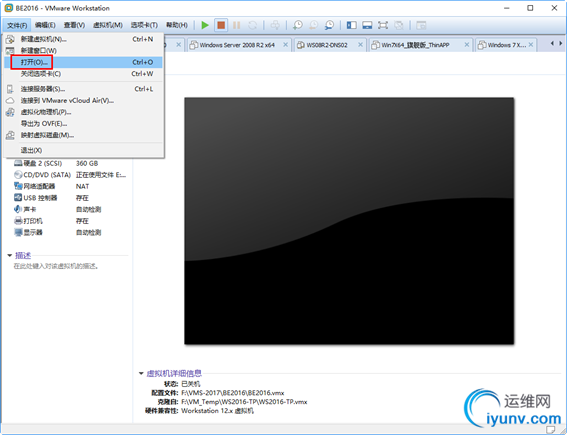This screenshot has width=567, height=435.
Task: Switch to Windows 7 X... tab
Action: click(506, 45)
